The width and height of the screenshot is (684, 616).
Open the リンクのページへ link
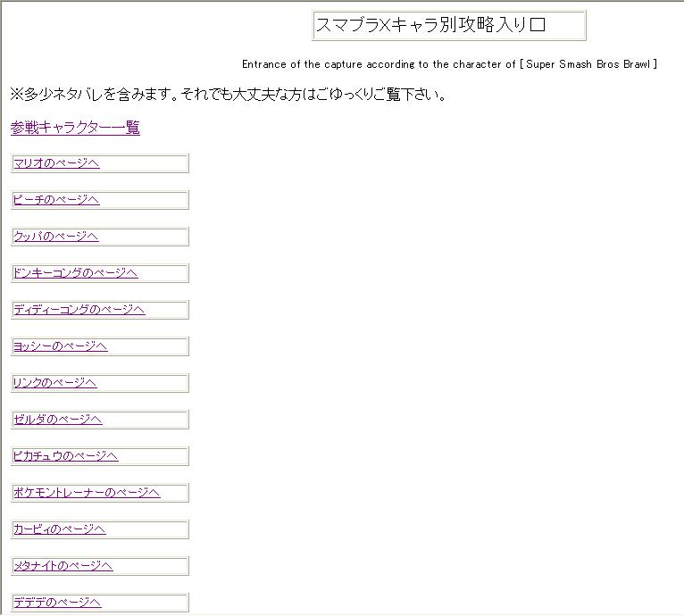click(55, 383)
